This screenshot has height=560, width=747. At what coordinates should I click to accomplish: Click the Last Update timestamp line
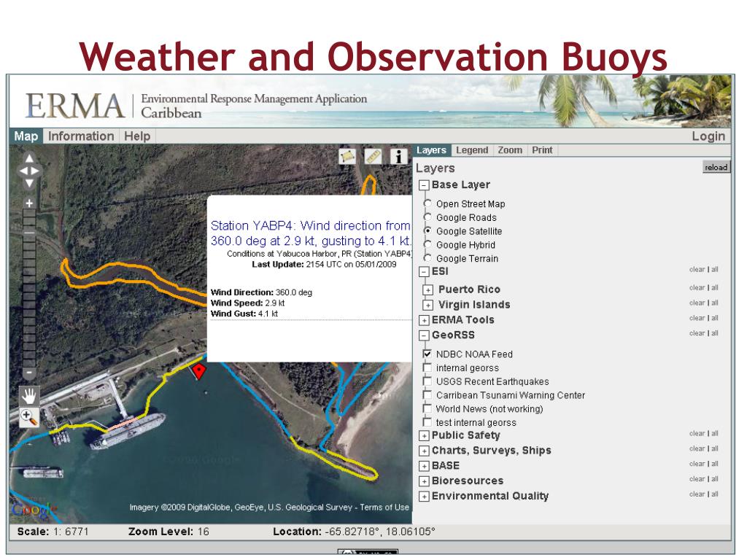coord(324,264)
